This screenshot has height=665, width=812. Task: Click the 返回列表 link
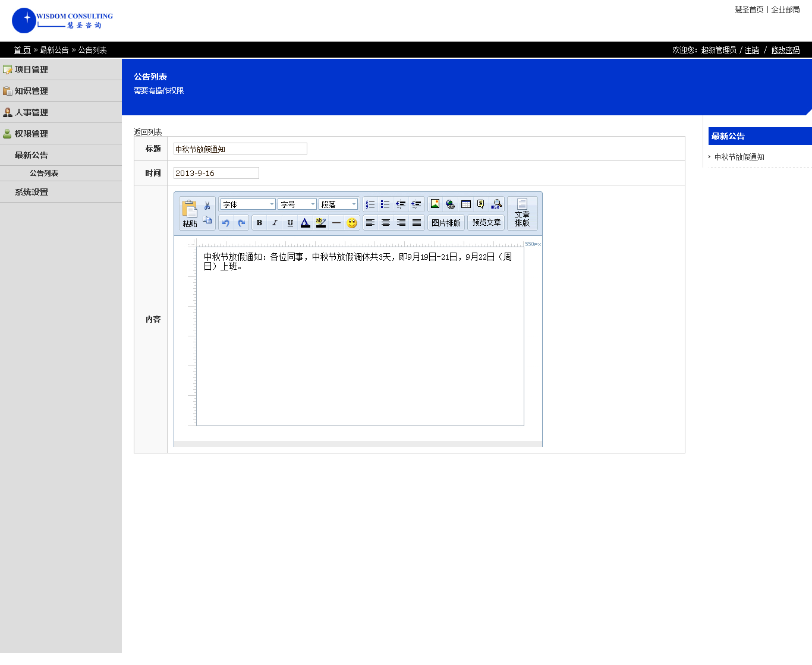point(148,132)
